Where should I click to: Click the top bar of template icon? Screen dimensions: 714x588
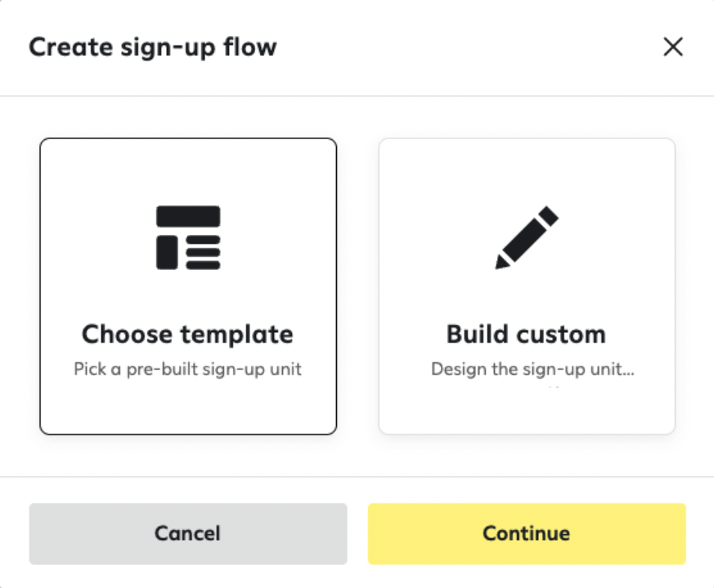[188, 217]
